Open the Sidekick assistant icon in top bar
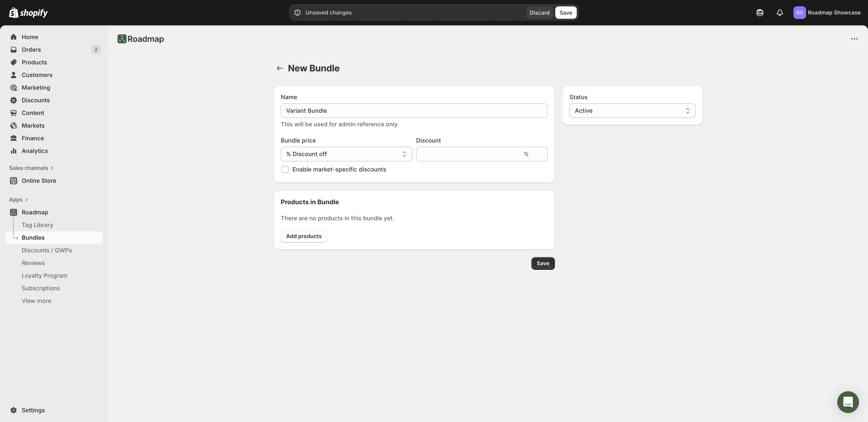 coord(759,13)
